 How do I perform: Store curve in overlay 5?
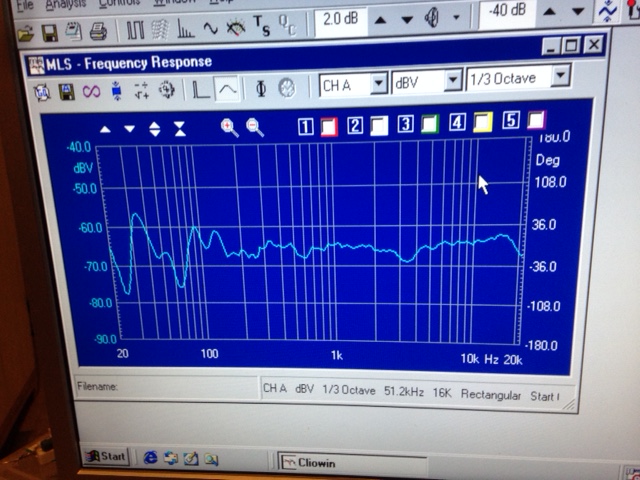tap(511, 120)
